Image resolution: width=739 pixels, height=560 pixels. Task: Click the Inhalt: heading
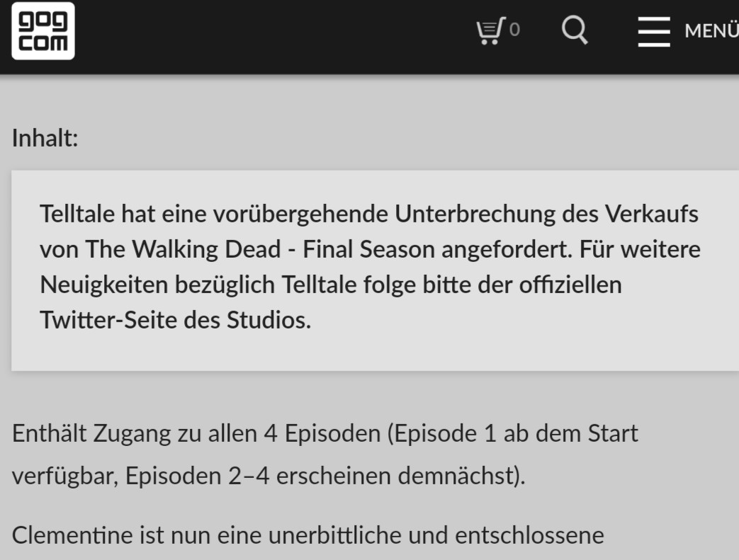(x=45, y=138)
